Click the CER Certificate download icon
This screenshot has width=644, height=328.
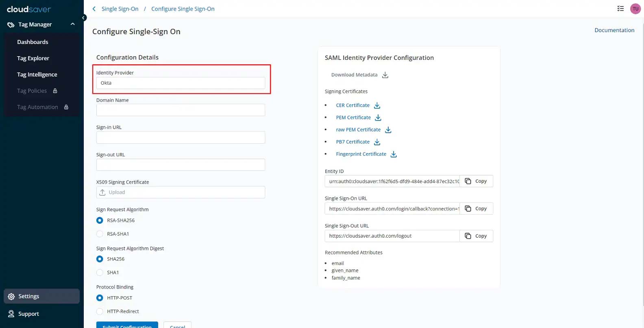tap(377, 105)
